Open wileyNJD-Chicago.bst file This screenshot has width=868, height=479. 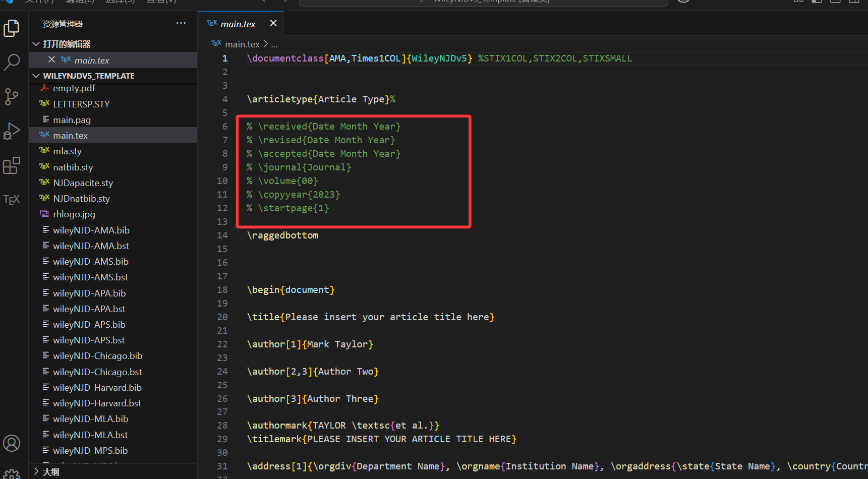tap(113, 372)
